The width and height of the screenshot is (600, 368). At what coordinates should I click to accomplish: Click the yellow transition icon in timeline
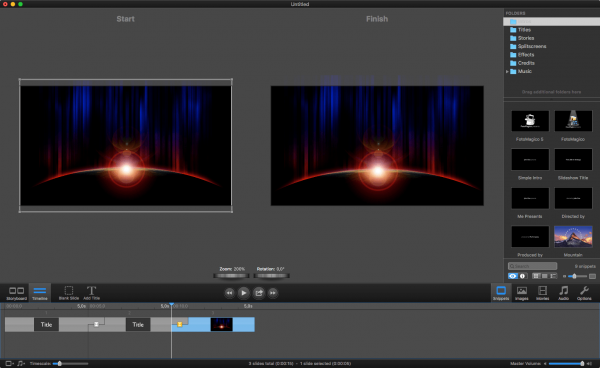(x=180, y=324)
